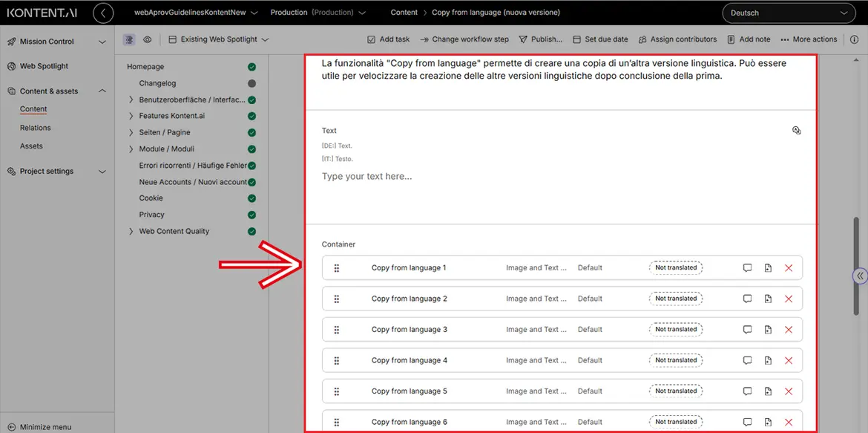868x433 pixels.
Task: Open the Deutsch language dropdown
Action: click(x=789, y=13)
